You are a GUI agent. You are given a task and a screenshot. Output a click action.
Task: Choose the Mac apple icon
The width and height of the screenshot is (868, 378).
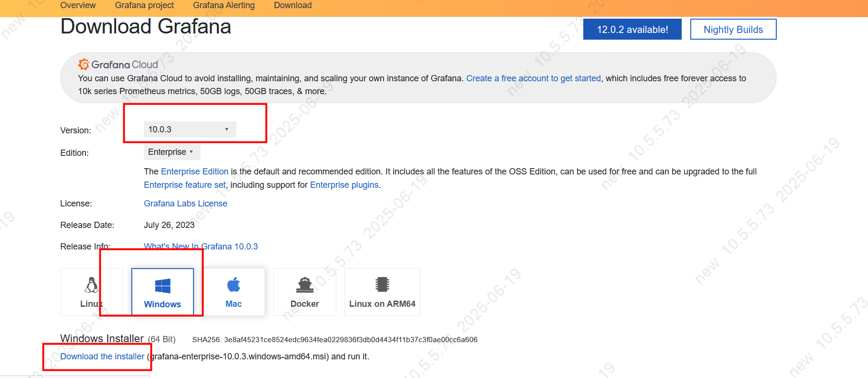point(234,285)
